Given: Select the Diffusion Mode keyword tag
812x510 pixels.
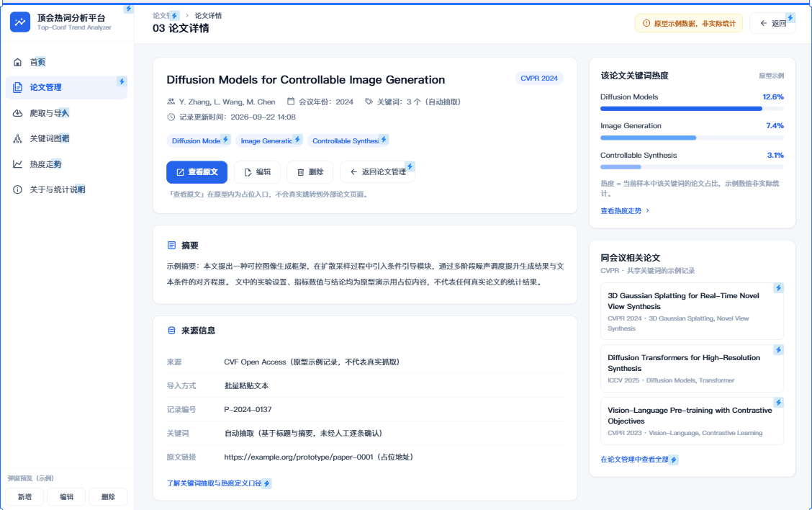Looking at the screenshot, I should point(199,141).
